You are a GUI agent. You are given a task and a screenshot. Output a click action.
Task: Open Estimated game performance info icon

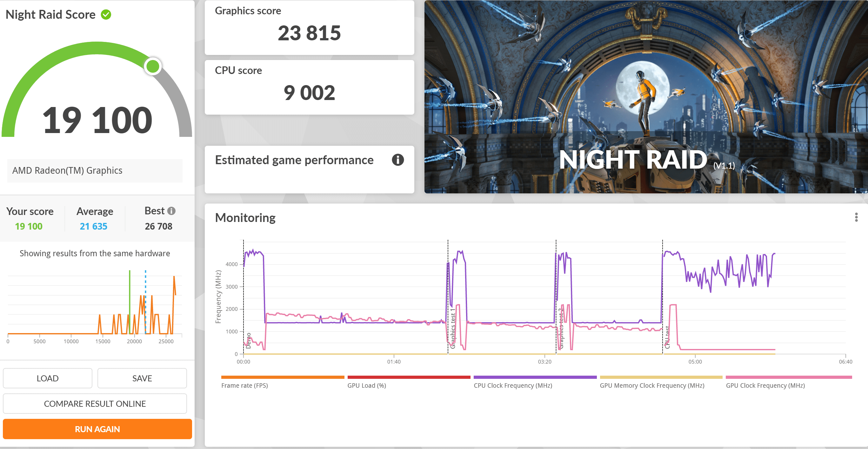click(397, 160)
